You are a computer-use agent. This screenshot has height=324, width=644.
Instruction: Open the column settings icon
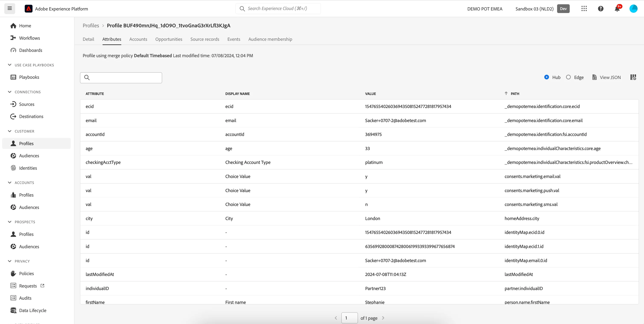click(633, 77)
